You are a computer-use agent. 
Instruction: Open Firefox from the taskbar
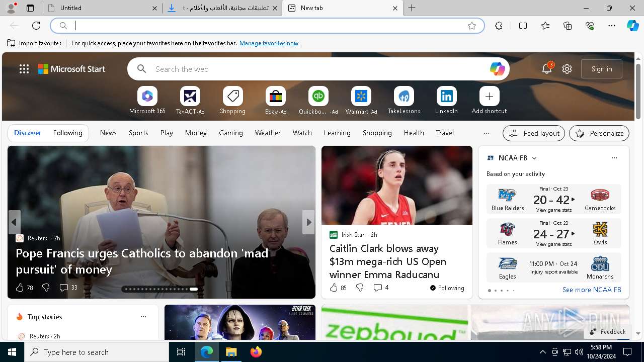click(256, 352)
